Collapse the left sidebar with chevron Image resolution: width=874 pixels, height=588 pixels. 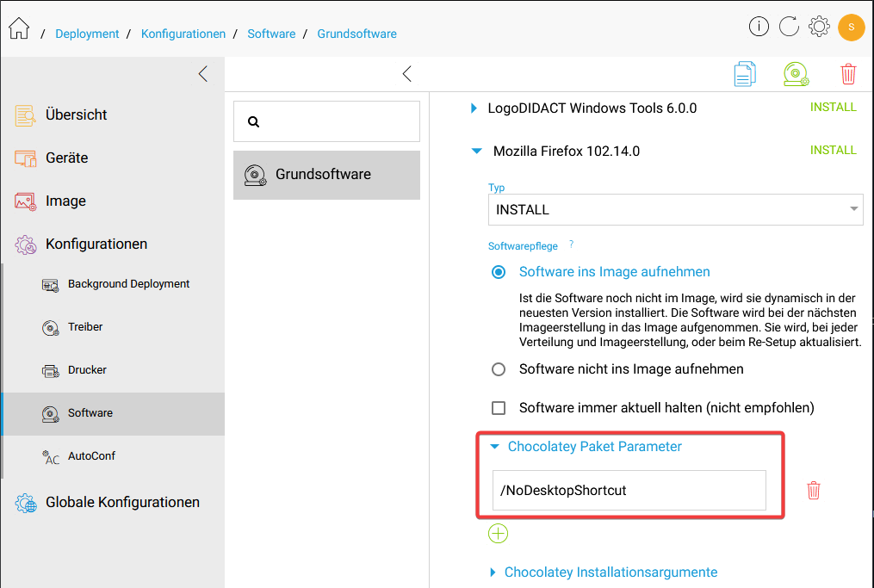(x=203, y=73)
